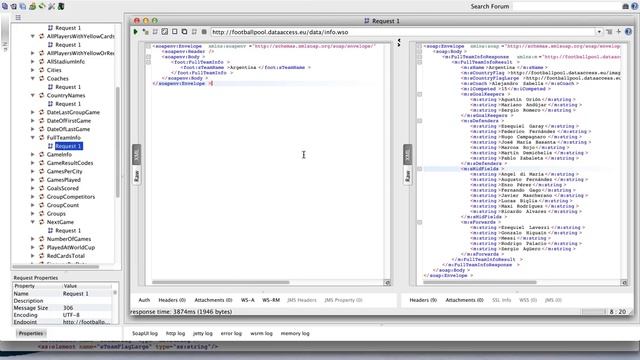Open the online help icon in request toolbar
Viewport: 640px width, 360px height.
[x=628, y=31]
